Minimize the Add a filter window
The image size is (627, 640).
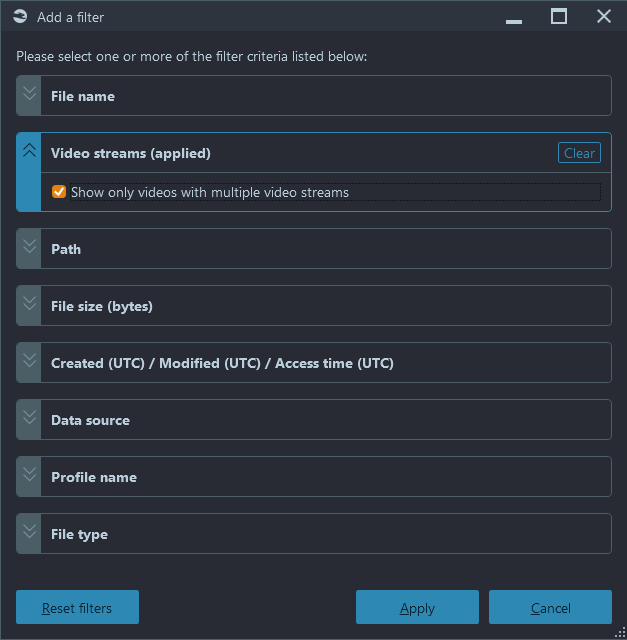click(x=514, y=17)
